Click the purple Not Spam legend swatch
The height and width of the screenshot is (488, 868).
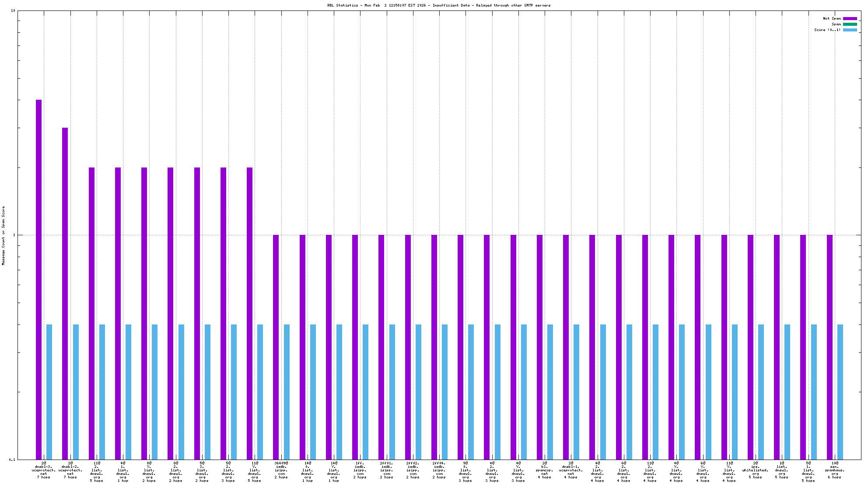(850, 18)
